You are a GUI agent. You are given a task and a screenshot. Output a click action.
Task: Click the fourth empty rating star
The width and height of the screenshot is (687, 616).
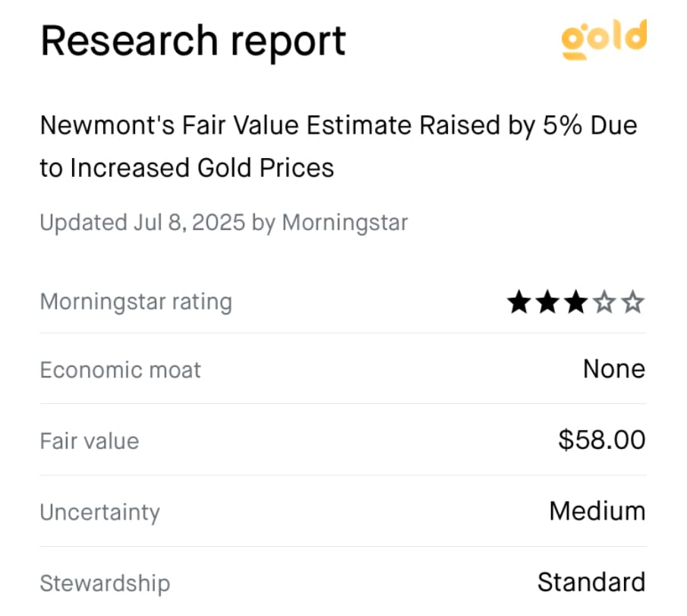pos(604,302)
